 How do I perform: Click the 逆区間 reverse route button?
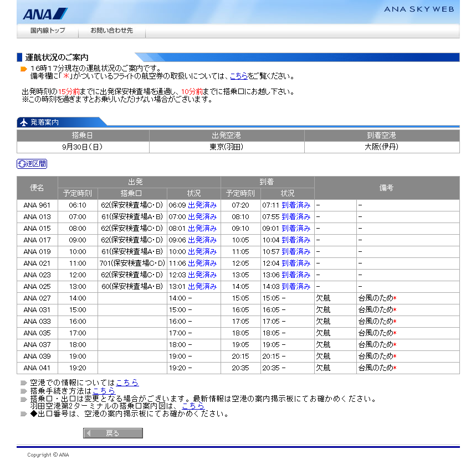pos(32,164)
